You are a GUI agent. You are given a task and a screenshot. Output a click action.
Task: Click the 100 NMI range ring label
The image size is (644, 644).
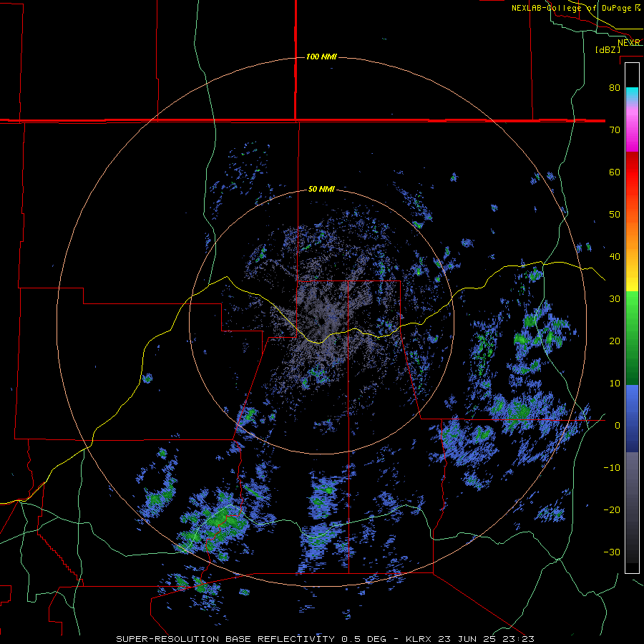pos(321,57)
